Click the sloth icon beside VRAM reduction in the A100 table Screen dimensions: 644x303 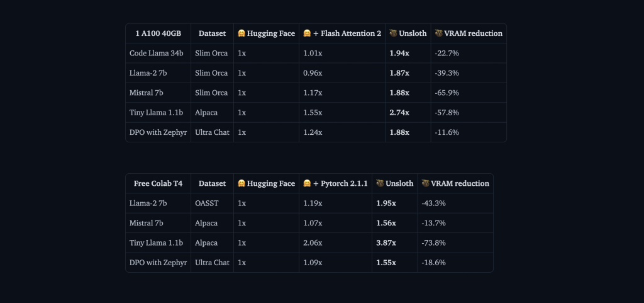coord(438,33)
